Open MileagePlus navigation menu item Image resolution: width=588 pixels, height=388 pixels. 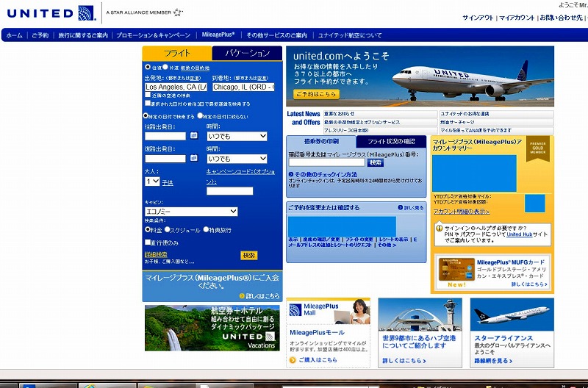[x=218, y=35]
